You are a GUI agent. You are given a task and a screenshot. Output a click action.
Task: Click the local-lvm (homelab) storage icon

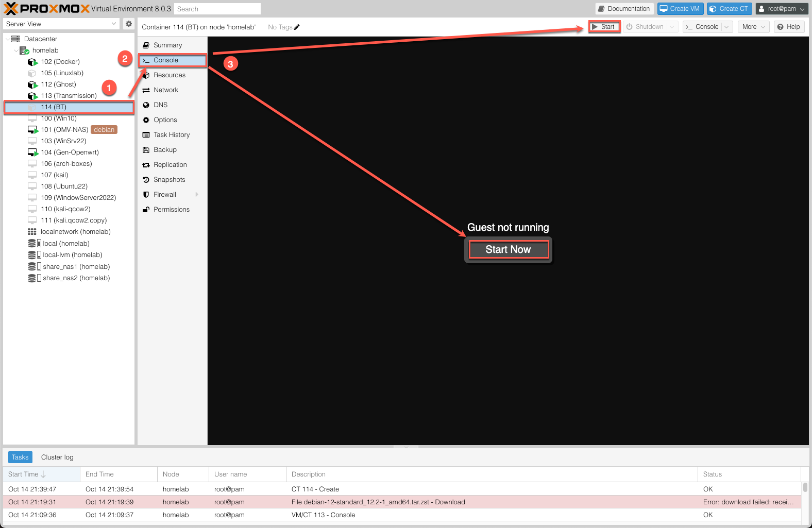point(35,255)
